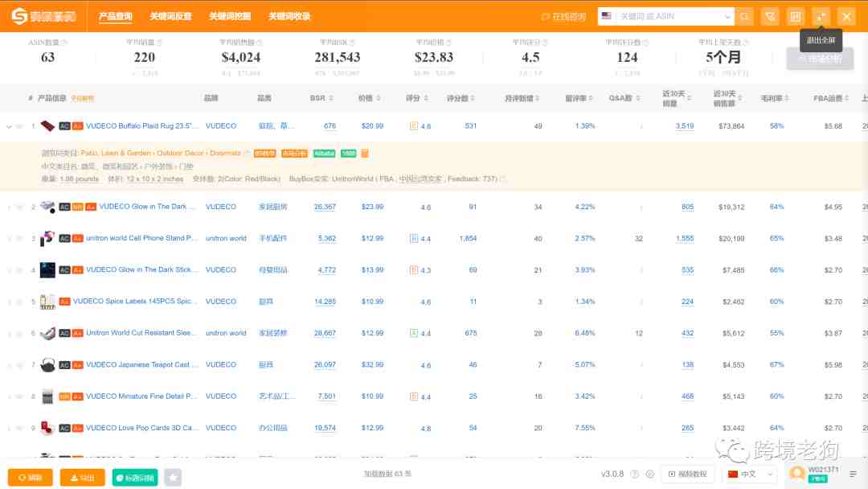Tick the checkbox for the Buffalo Plaid Rug row
This screenshot has width=868, height=489.
click(20, 126)
